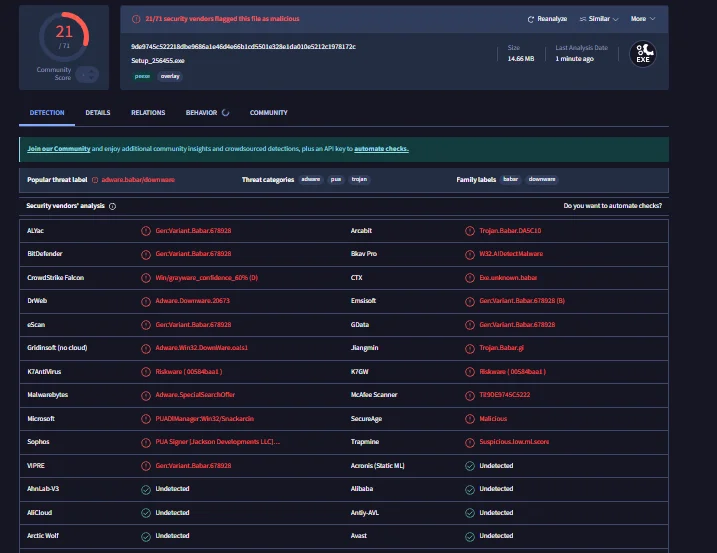This screenshot has height=553, width=717.
Task: Click the detection alert icon in the ALYac row
Action: [x=146, y=231]
